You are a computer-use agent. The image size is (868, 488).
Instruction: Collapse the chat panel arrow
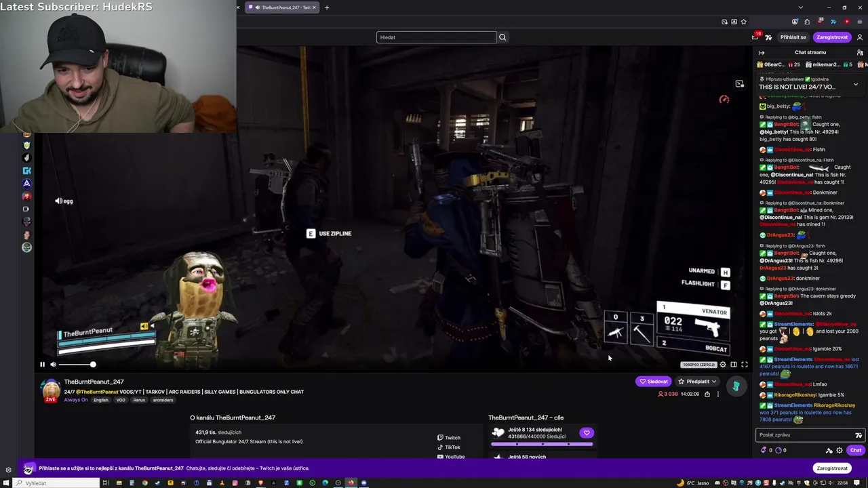pyautogui.click(x=762, y=52)
